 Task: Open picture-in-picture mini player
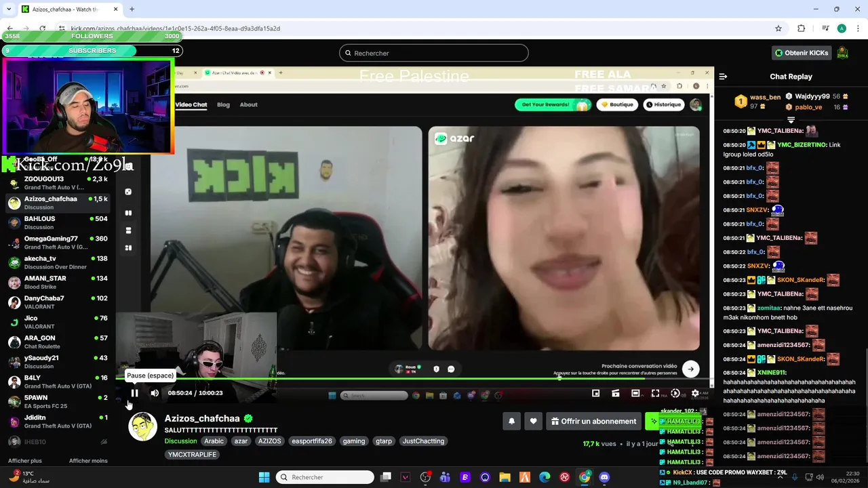click(595, 393)
